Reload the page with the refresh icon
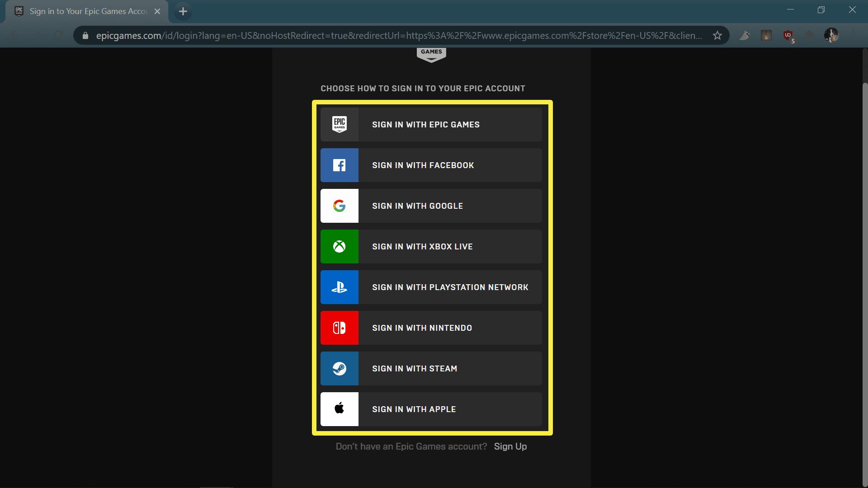 tap(59, 35)
